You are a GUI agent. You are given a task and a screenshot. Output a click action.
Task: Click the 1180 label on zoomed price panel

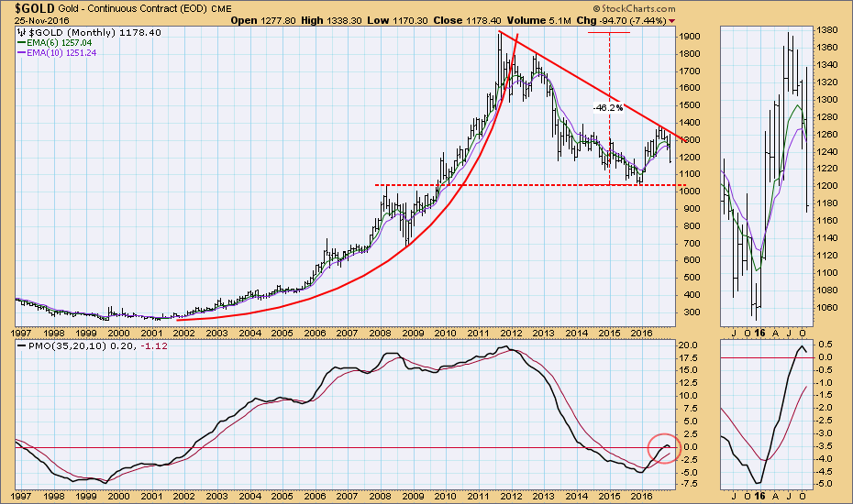(x=827, y=203)
